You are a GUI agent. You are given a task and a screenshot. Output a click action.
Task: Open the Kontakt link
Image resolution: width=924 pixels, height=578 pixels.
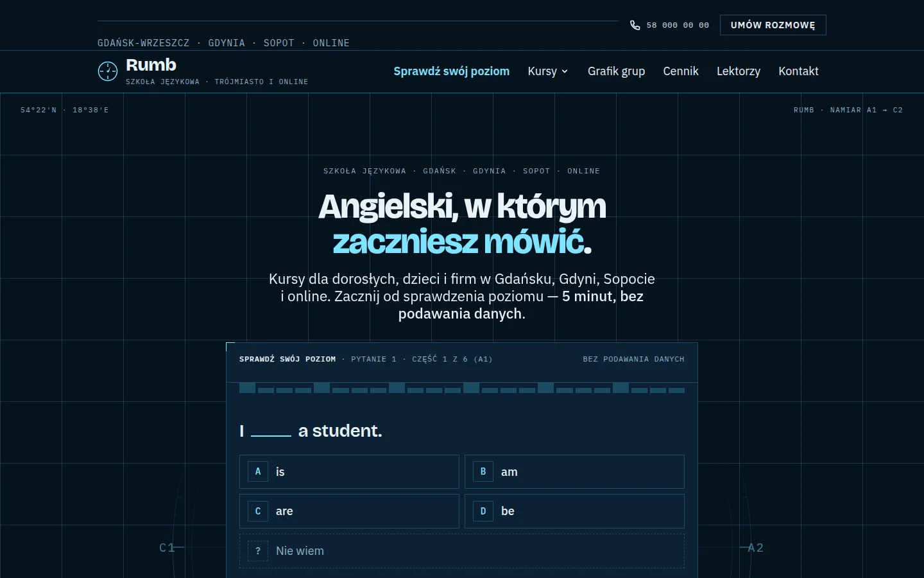798,71
